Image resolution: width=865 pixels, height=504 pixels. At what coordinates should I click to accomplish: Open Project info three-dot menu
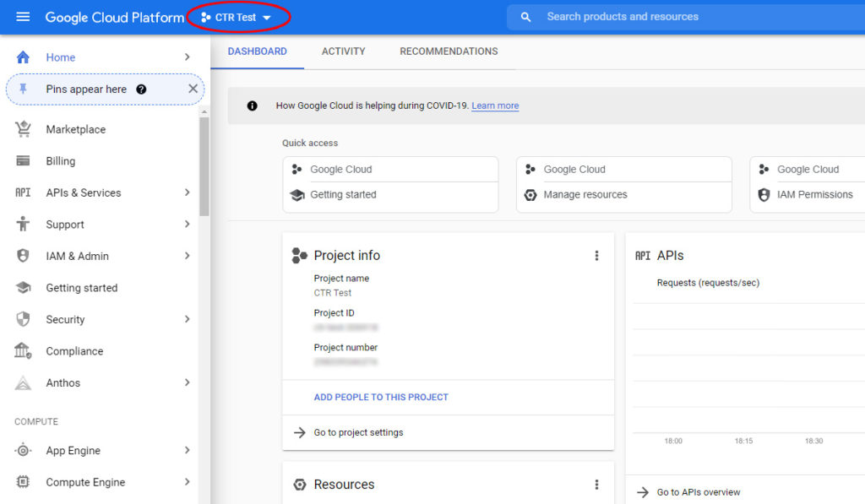596,256
